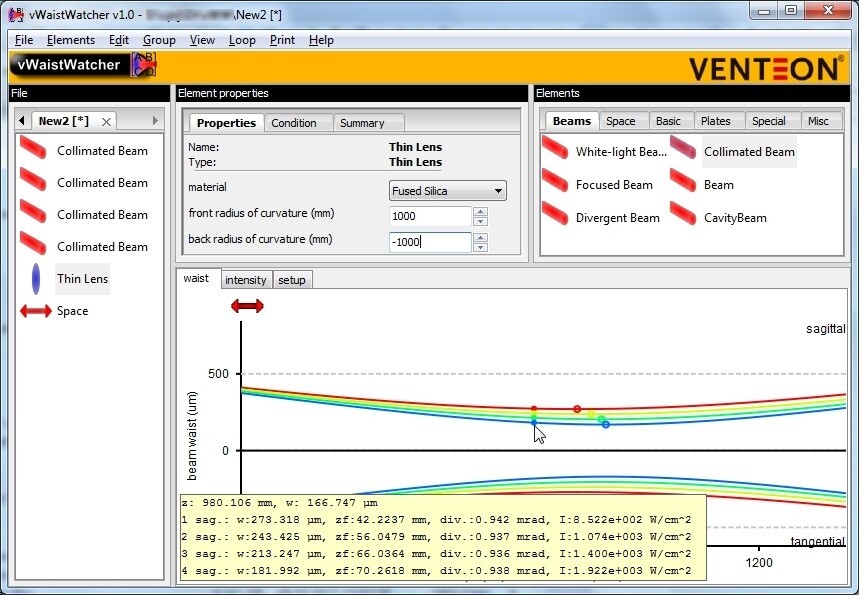
Task: Click the CavityBeam label
Action: [x=735, y=218]
